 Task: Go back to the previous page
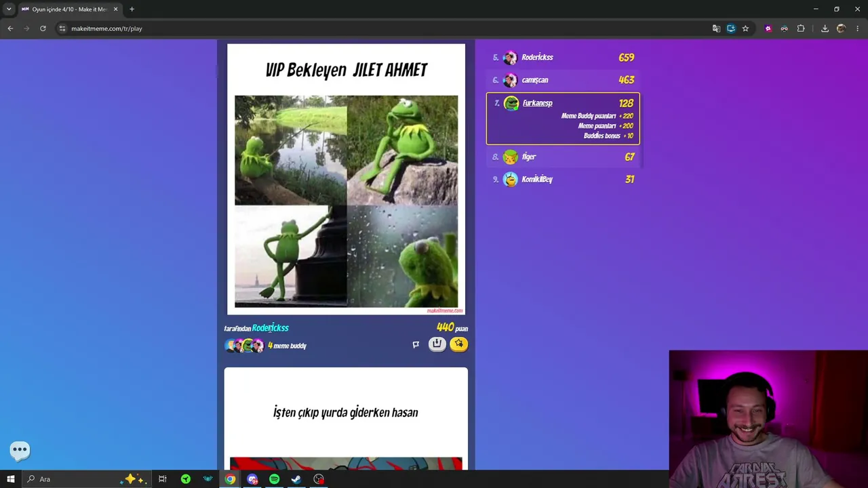(10, 28)
